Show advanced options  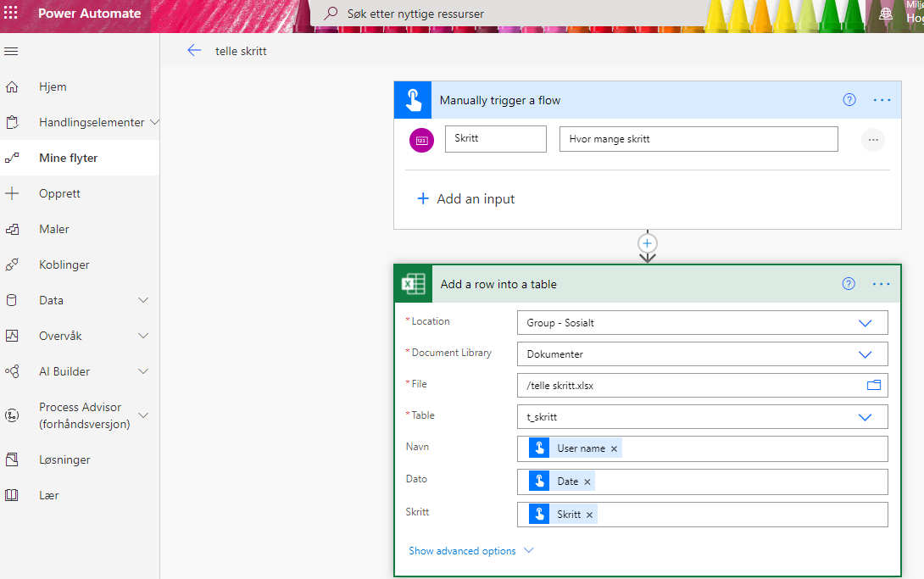(x=471, y=551)
